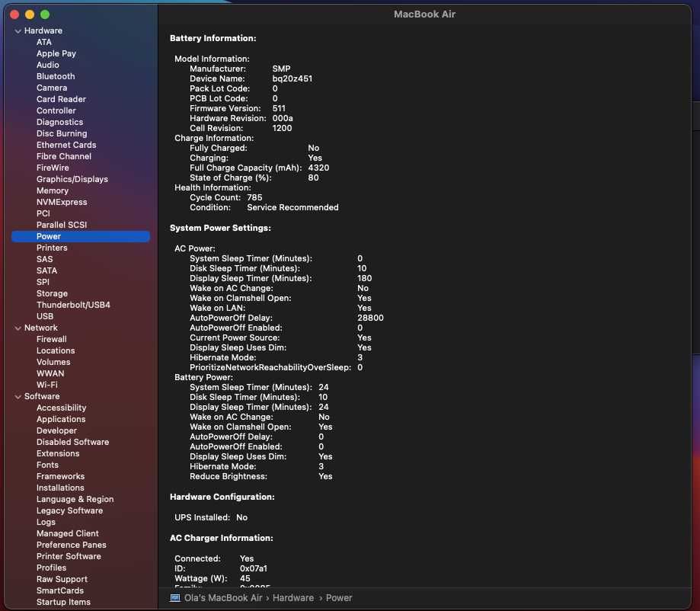Select ATA in the sidebar
The image size is (700, 611).
point(43,42)
